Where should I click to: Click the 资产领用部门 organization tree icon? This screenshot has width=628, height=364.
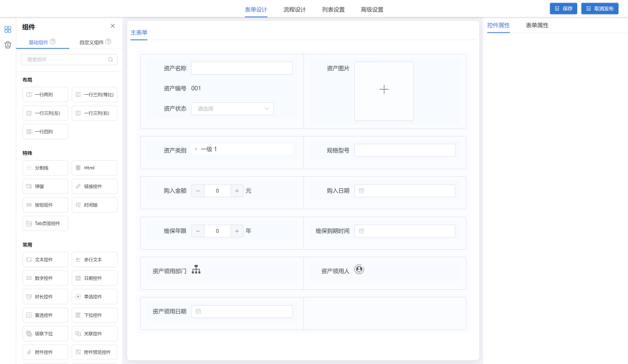coord(196,270)
